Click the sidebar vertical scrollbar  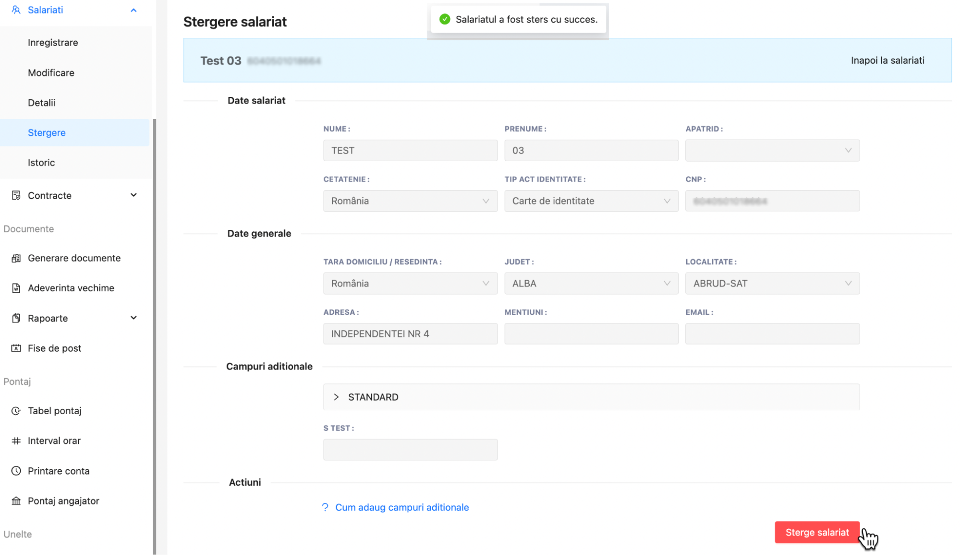[154, 336]
